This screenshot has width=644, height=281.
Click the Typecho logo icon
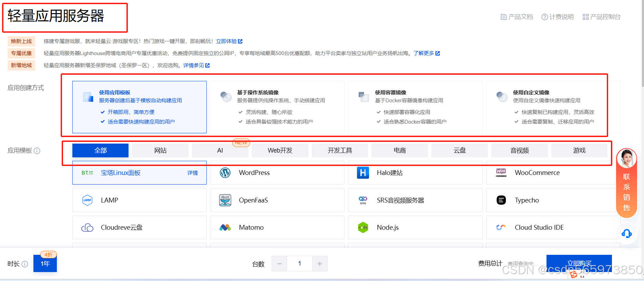[501, 200]
